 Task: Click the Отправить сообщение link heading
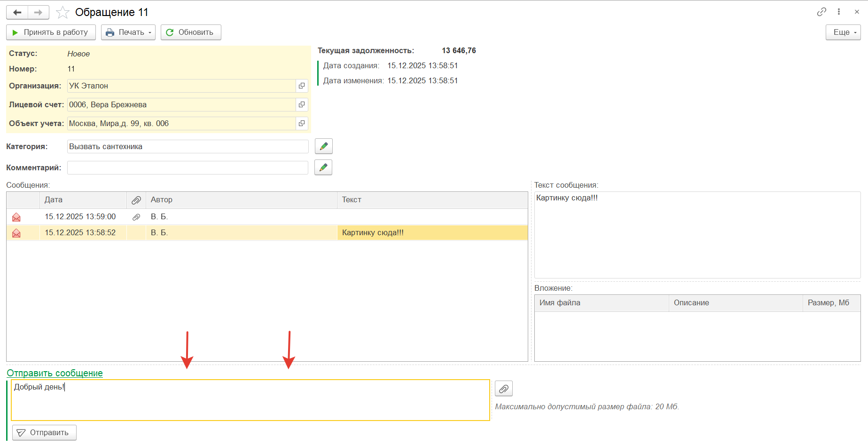55,373
